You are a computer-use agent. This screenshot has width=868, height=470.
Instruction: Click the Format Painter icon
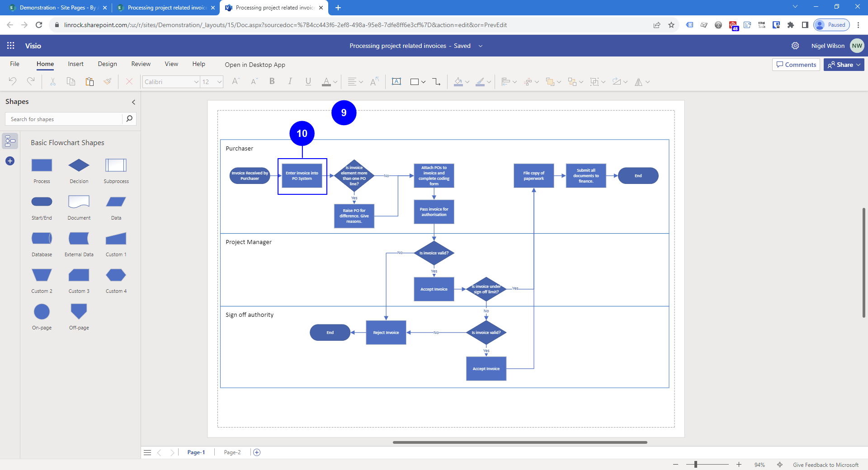[108, 82]
